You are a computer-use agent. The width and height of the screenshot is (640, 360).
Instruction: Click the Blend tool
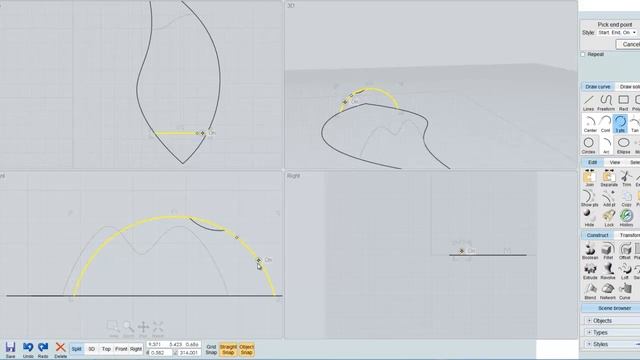pos(590,291)
